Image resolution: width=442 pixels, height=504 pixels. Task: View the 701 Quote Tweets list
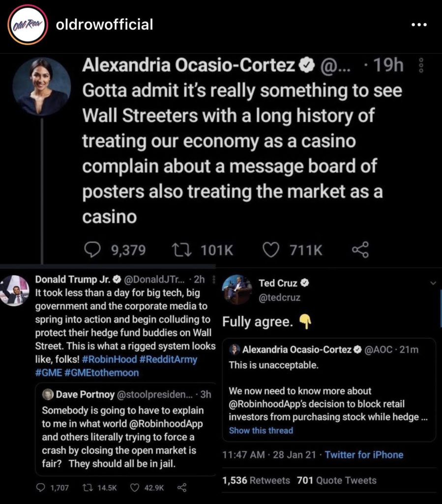pos(337,480)
